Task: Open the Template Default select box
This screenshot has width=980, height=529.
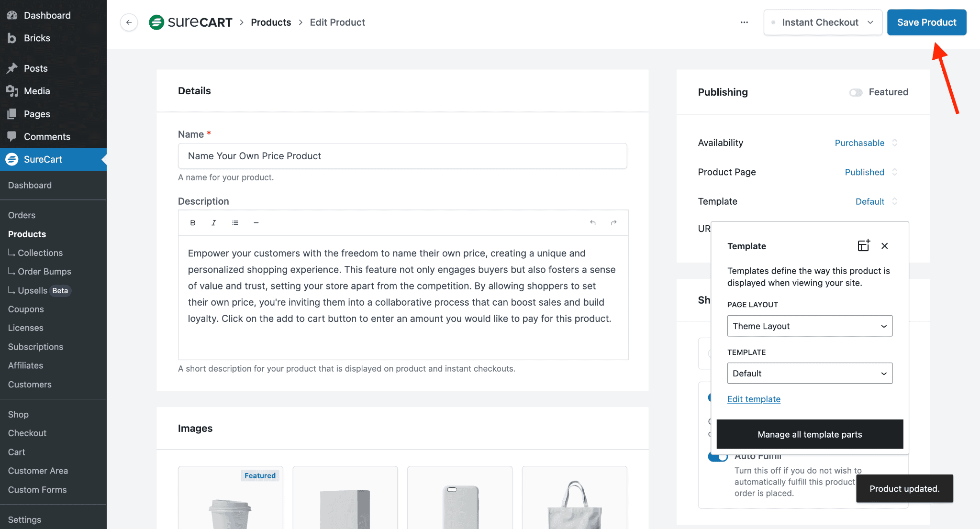Action: [809, 374]
